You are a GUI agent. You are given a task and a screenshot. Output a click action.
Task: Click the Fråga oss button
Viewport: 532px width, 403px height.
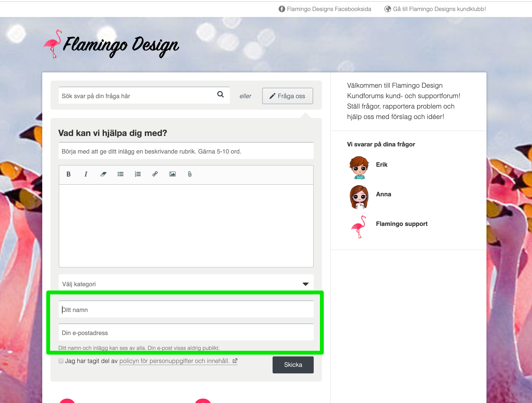[x=287, y=96]
